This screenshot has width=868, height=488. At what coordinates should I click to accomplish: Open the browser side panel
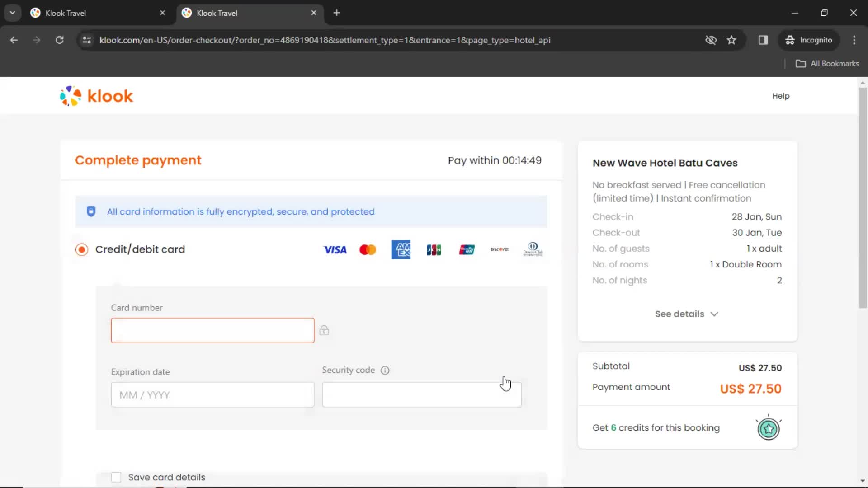[763, 40]
